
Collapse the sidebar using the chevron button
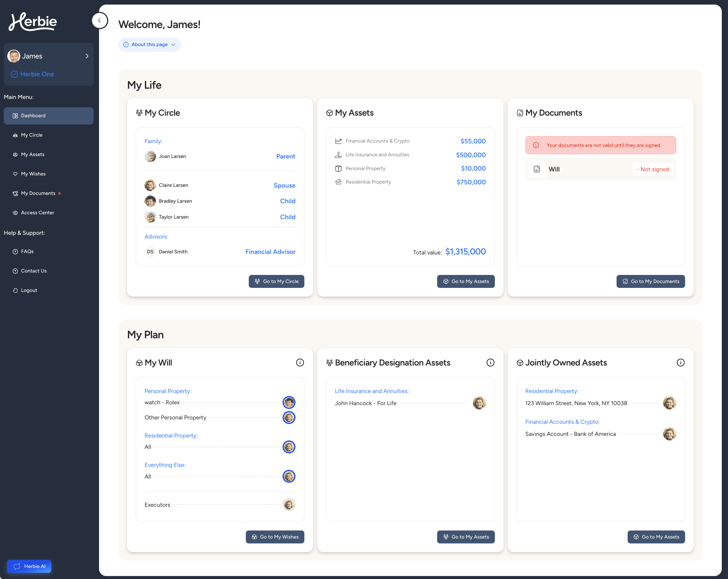100,20
